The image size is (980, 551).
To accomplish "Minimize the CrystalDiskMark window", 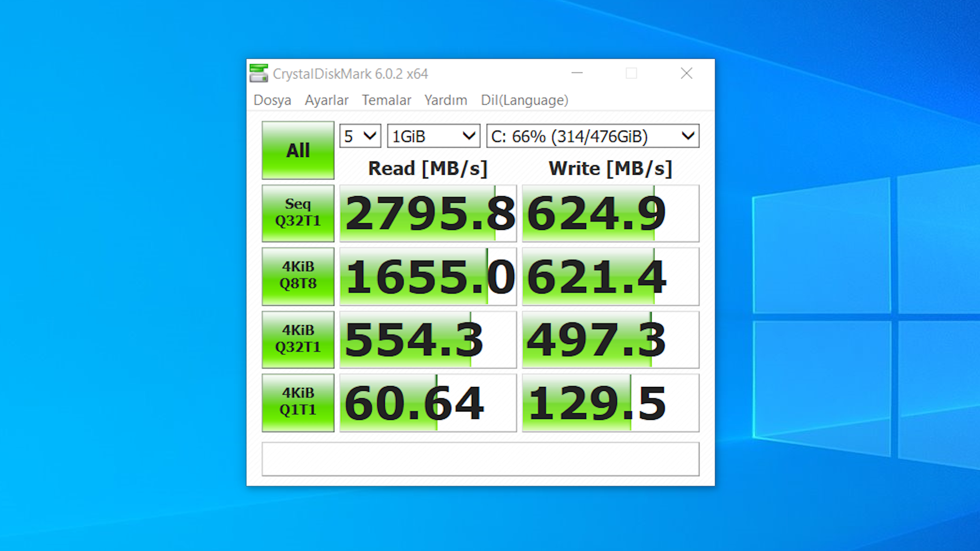I will point(577,73).
